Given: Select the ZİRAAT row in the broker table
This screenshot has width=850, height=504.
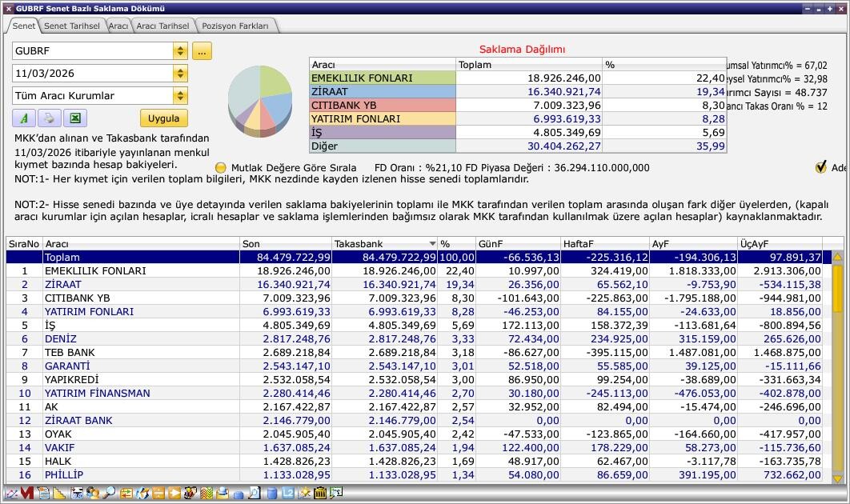Looking at the screenshot, I should 120,284.
